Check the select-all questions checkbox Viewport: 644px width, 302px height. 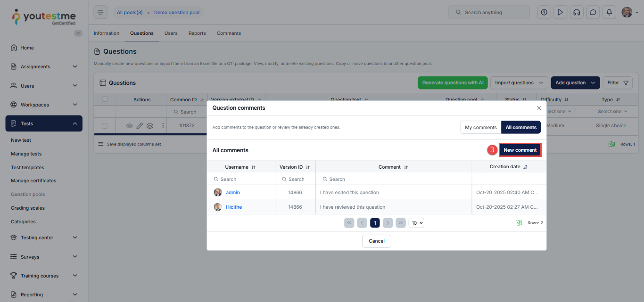[x=105, y=99]
